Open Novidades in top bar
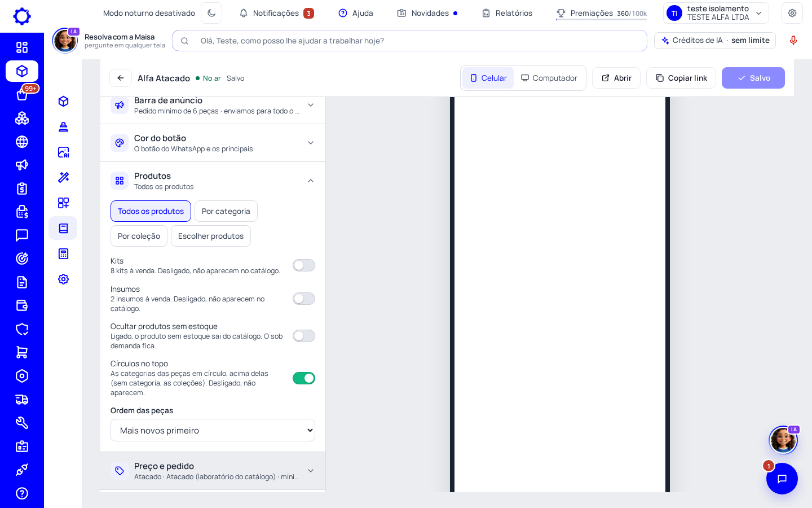Viewport: 812px width, 508px height. pyautogui.click(x=427, y=13)
